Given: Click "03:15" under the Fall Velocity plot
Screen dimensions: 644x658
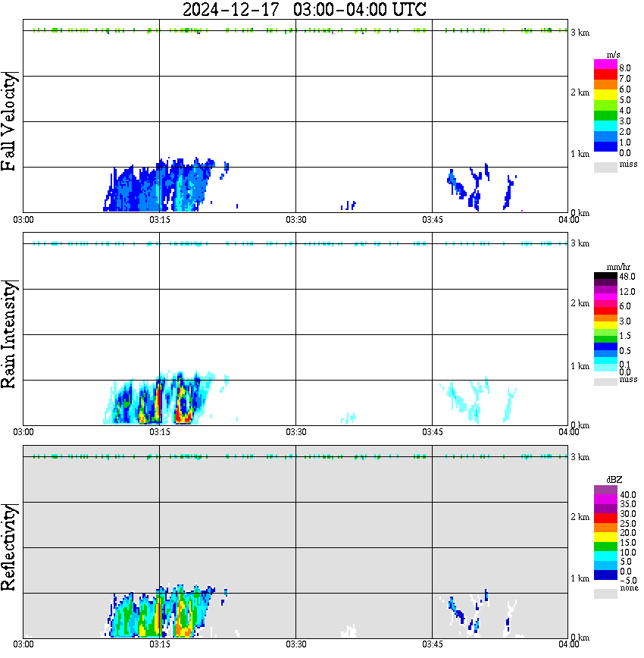Looking at the screenshot, I should pos(160,220).
